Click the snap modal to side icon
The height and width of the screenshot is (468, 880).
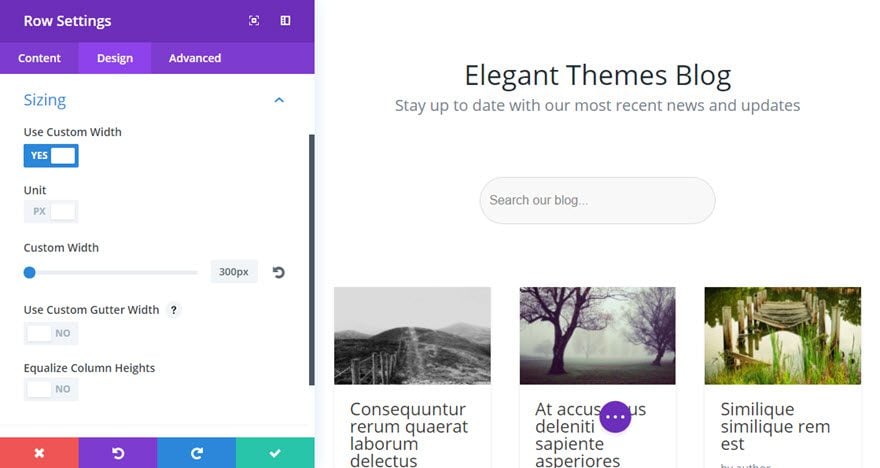coord(285,21)
